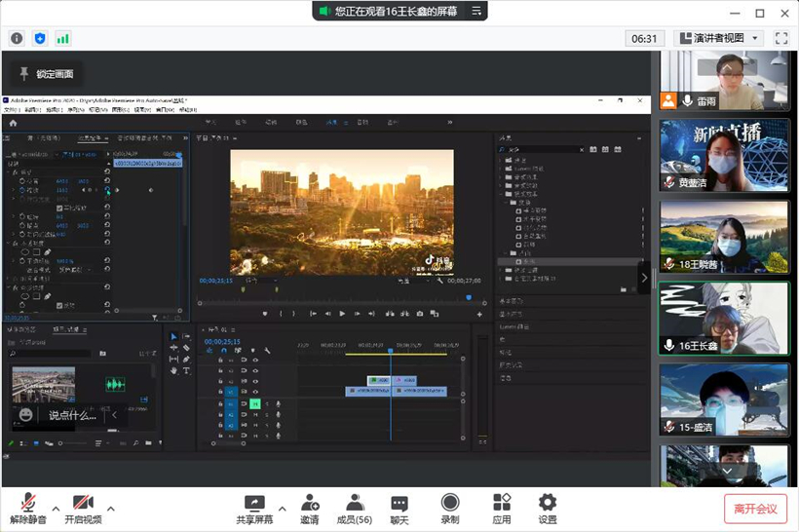Open the menu icon in sharing banner
This screenshot has width=799, height=532.
point(475,12)
